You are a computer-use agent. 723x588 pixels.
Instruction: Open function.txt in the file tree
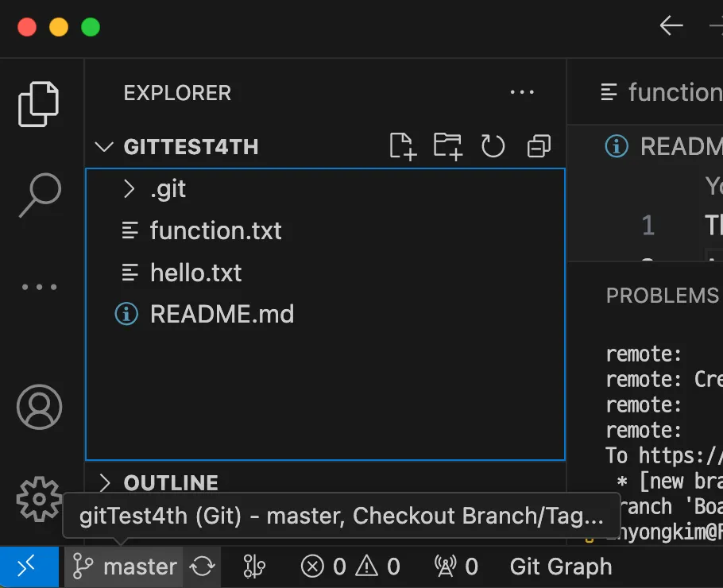[x=215, y=231]
